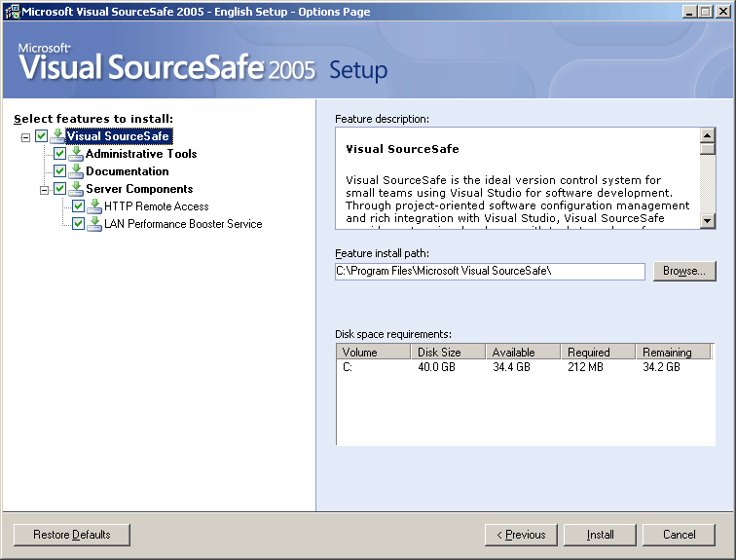This screenshot has height=560, width=736.
Task: Uncheck the Documentation checkbox
Action: coord(59,171)
